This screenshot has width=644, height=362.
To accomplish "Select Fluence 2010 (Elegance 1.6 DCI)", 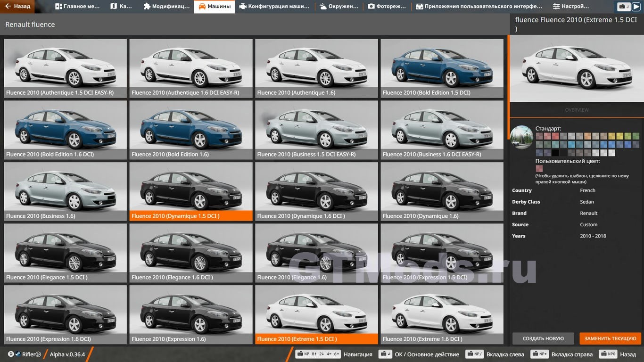I will 191,253.
